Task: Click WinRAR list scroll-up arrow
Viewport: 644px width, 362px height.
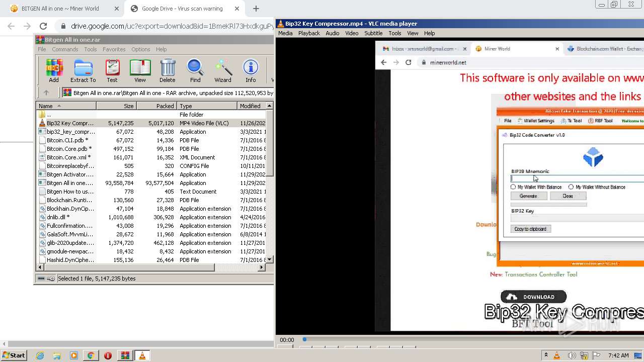Action: (270, 106)
